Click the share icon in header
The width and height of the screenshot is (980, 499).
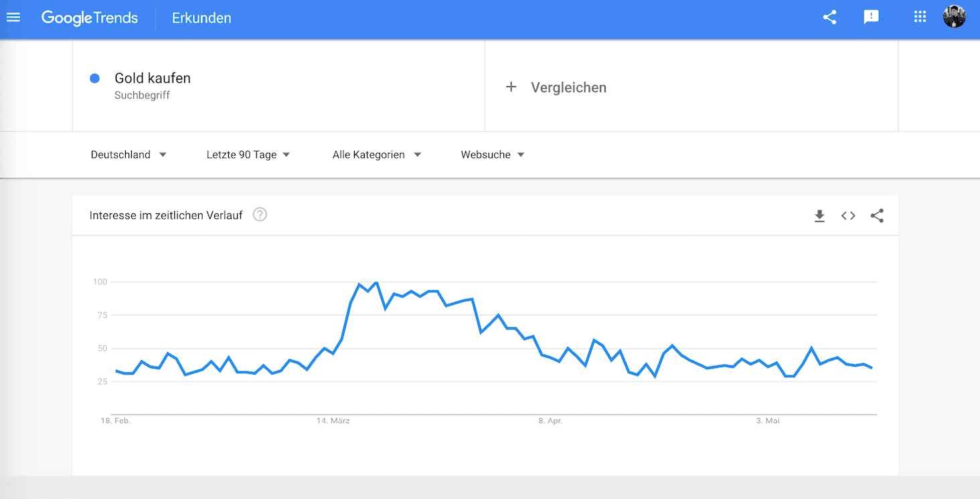829,17
